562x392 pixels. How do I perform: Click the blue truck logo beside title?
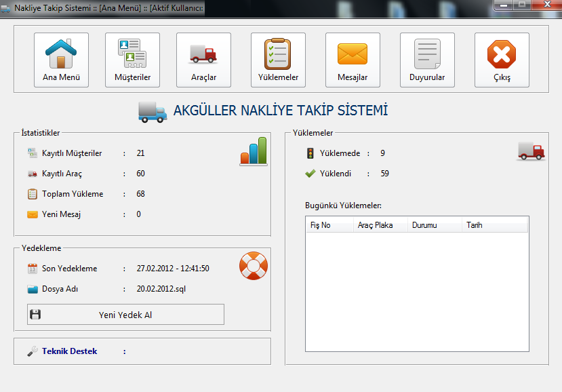(152, 111)
